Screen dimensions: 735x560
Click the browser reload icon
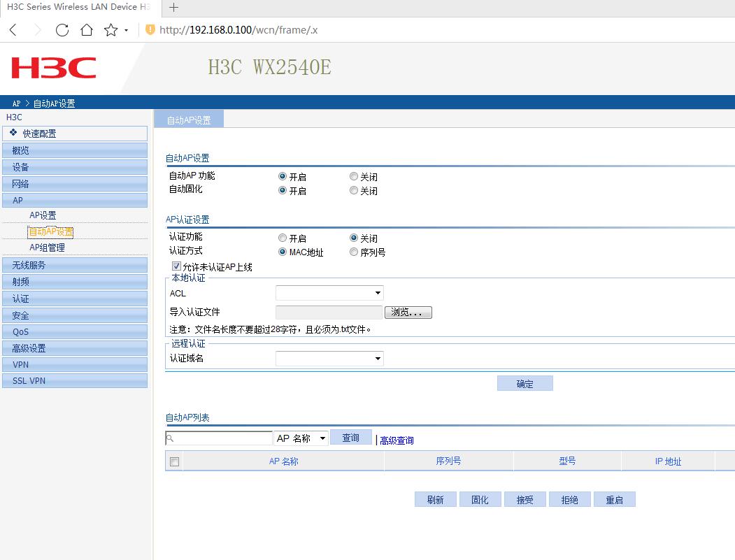(x=62, y=30)
